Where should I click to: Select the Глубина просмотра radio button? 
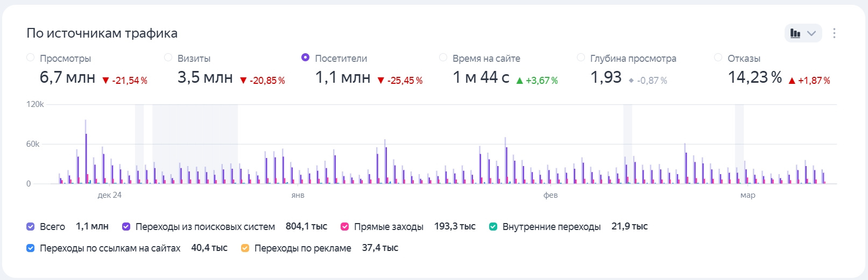coord(581,58)
